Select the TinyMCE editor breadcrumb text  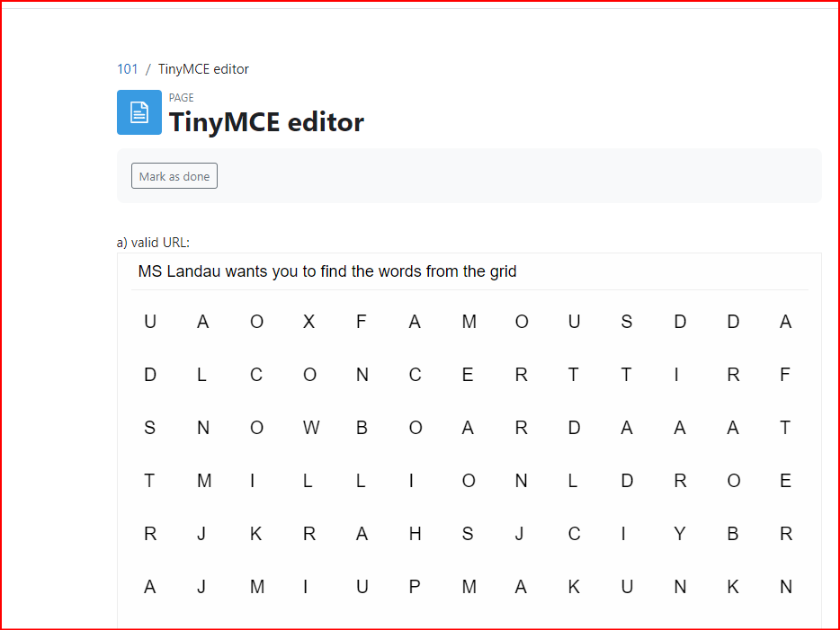point(203,69)
